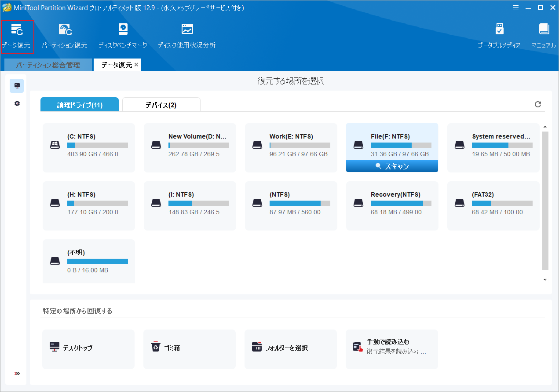Click the usage bar of Recovery(NTFS)

tap(401, 203)
